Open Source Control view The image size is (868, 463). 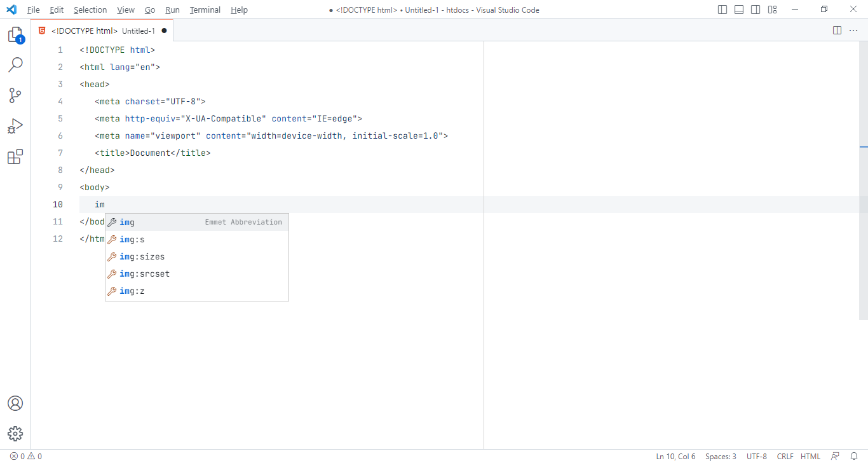pyautogui.click(x=15, y=95)
